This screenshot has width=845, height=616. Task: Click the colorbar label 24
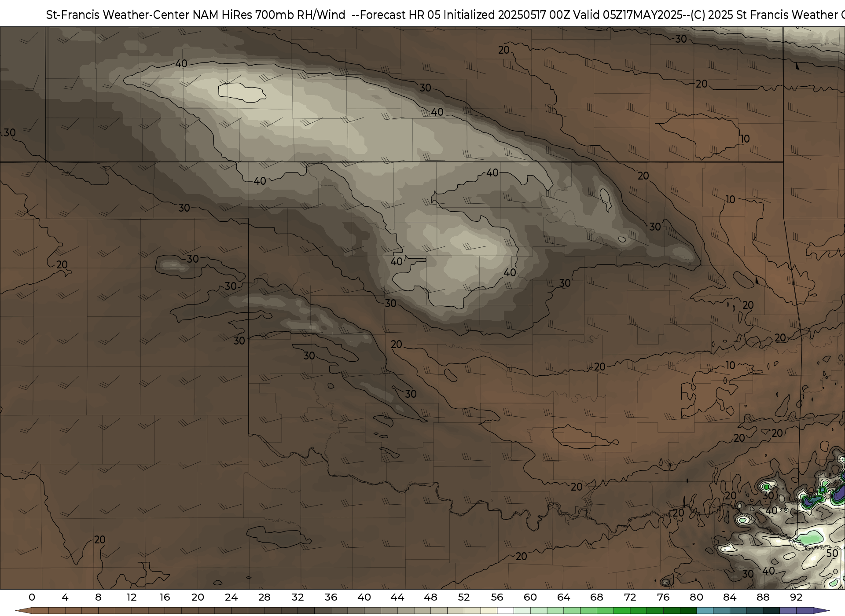tap(231, 597)
